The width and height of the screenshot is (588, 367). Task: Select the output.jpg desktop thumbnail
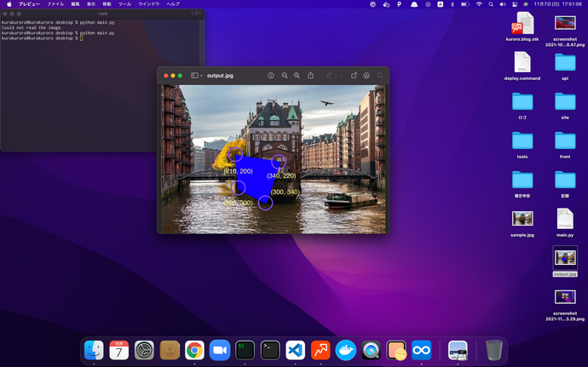[565, 258]
